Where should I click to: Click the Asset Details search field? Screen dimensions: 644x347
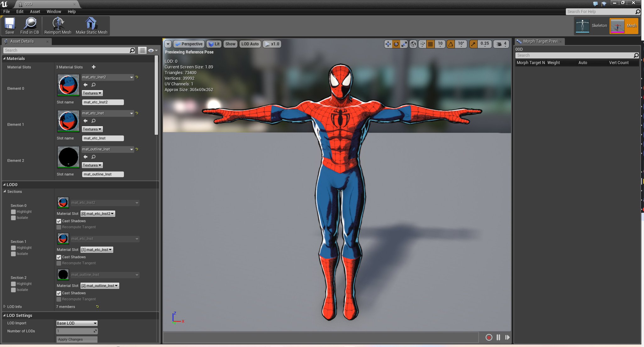pyautogui.click(x=69, y=51)
